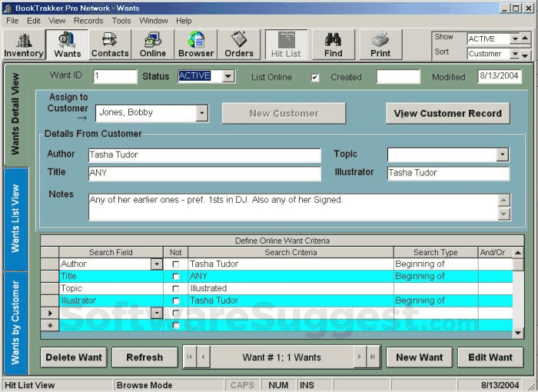Expand the Status ACTIVE dropdown
Viewport: 538px width, 392px height.
(228, 77)
